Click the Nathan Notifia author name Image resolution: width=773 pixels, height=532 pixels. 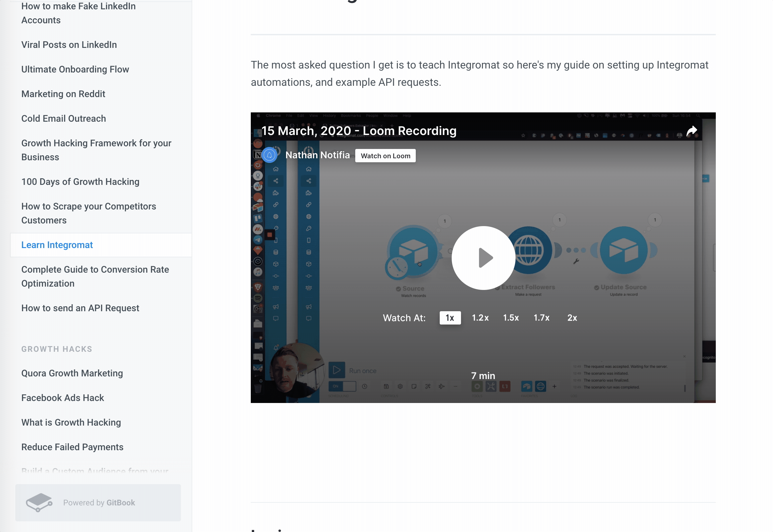pos(317,155)
